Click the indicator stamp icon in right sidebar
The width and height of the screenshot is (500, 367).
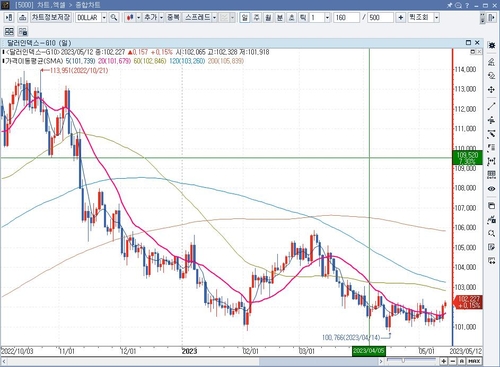tap(491, 61)
